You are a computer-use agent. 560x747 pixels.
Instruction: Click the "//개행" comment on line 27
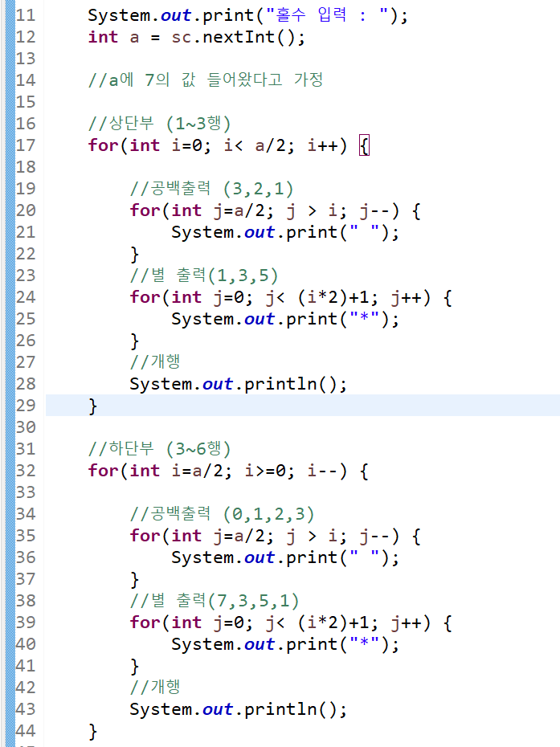click(155, 362)
